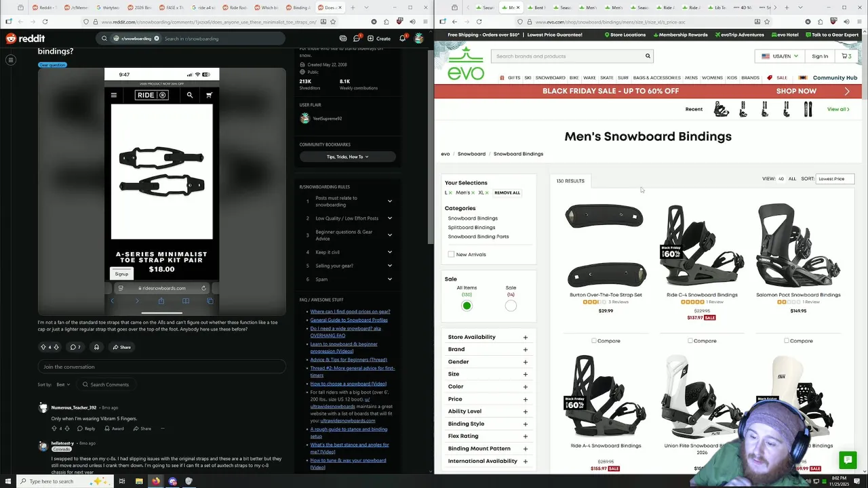Open the Reddit user avatar menu
This screenshot has height=488, width=868.
[x=419, y=39]
